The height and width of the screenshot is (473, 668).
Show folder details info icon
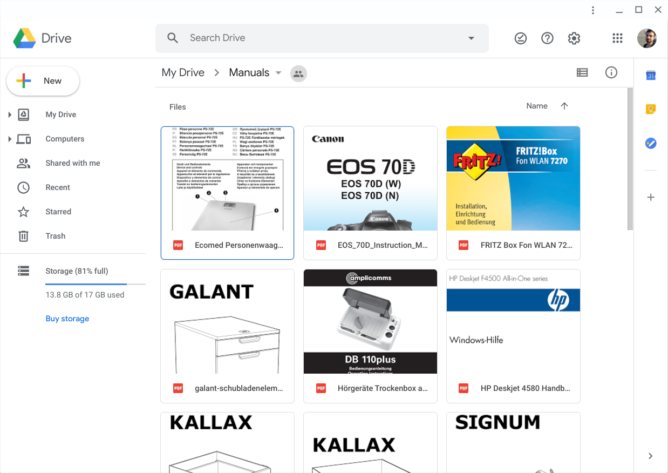pos(611,72)
